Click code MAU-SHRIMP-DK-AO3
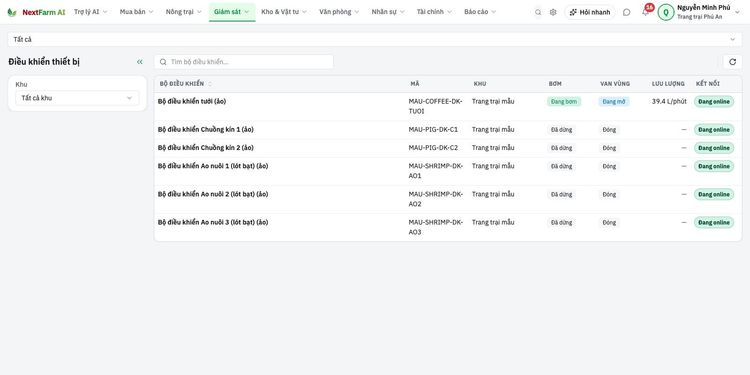The image size is (750, 375). (436, 227)
